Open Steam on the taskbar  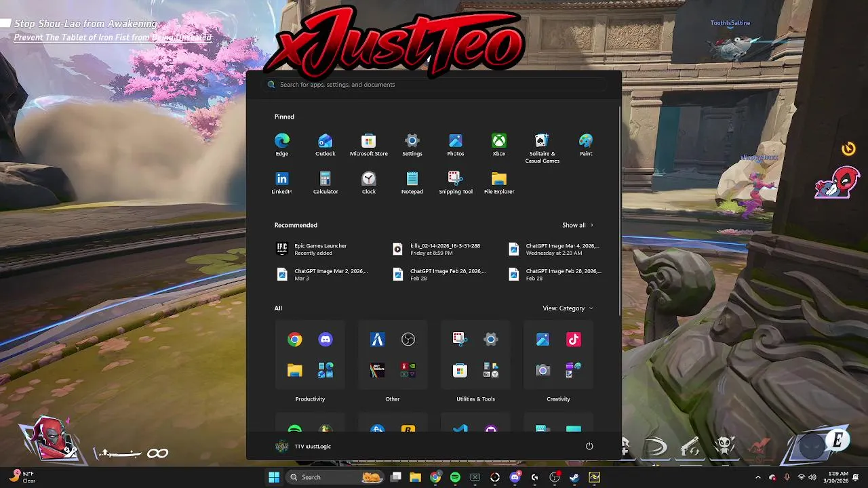[x=574, y=477]
